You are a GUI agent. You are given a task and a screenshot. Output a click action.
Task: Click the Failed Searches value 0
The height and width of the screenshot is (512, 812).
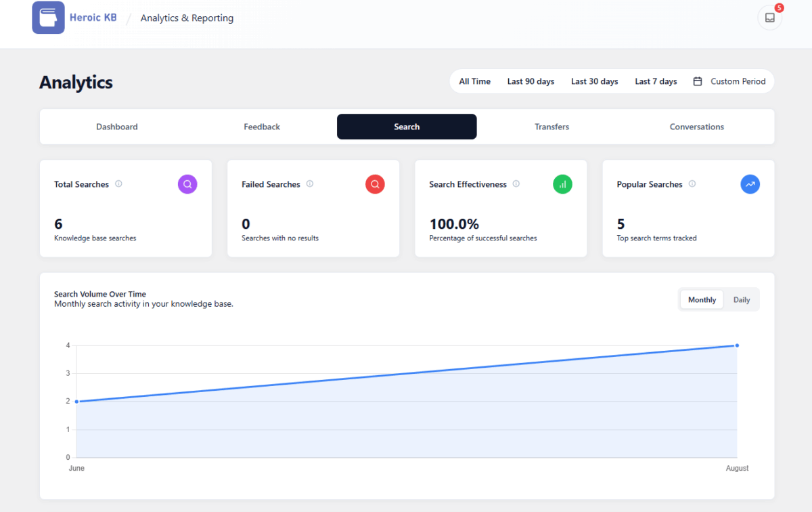coord(246,224)
